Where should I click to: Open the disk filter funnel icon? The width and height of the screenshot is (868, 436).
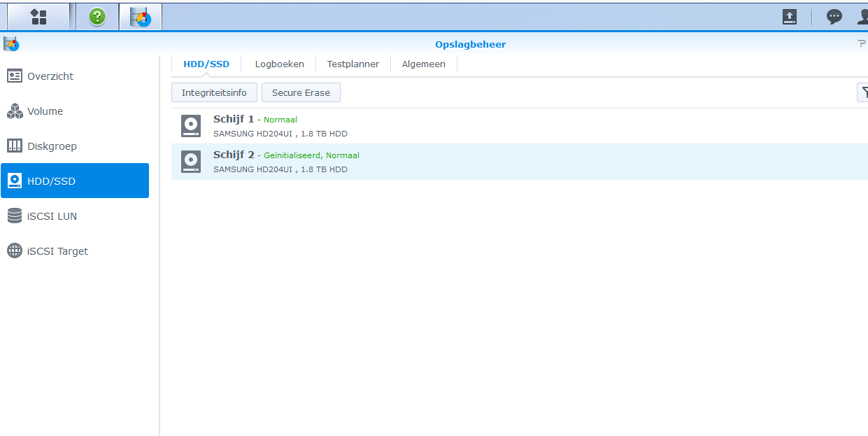click(x=863, y=92)
